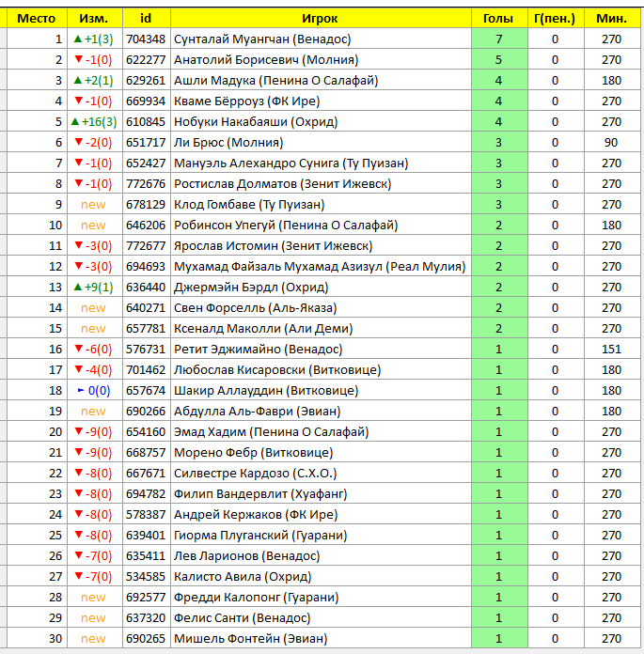Select Мануэль Алехандро Сунига (Ту Пуизан)

pyautogui.click(x=321, y=163)
